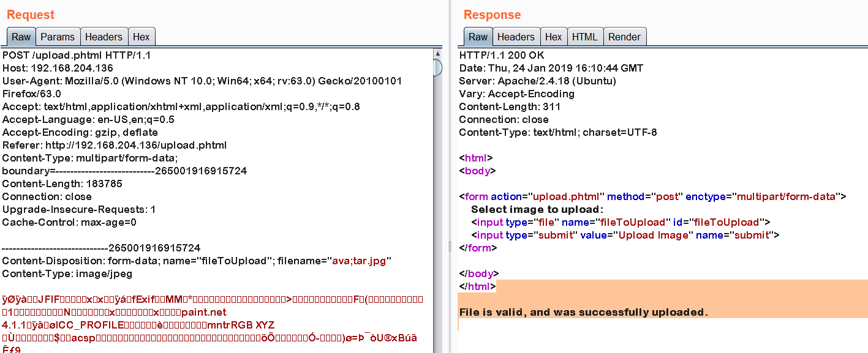The width and height of the screenshot is (868, 353).
Task: Click the 'Cache-Control: max-age=0' line
Action: tap(69, 222)
